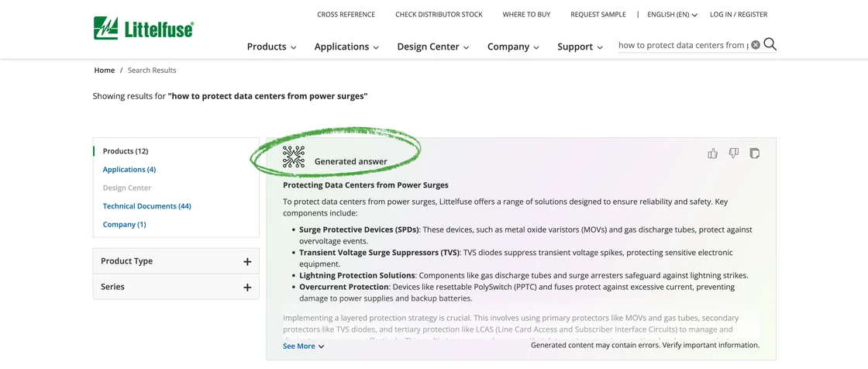Click heading Protecting Data Centers from Power Surges
Screen dimensions: 868x369
pyautogui.click(x=365, y=185)
